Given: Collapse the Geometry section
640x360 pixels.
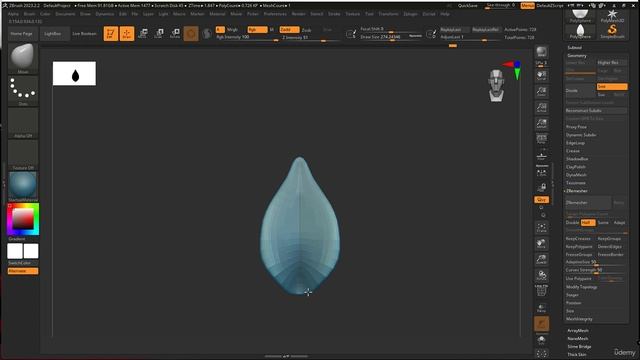Looking at the screenshot, I should [x=577, y=56].
